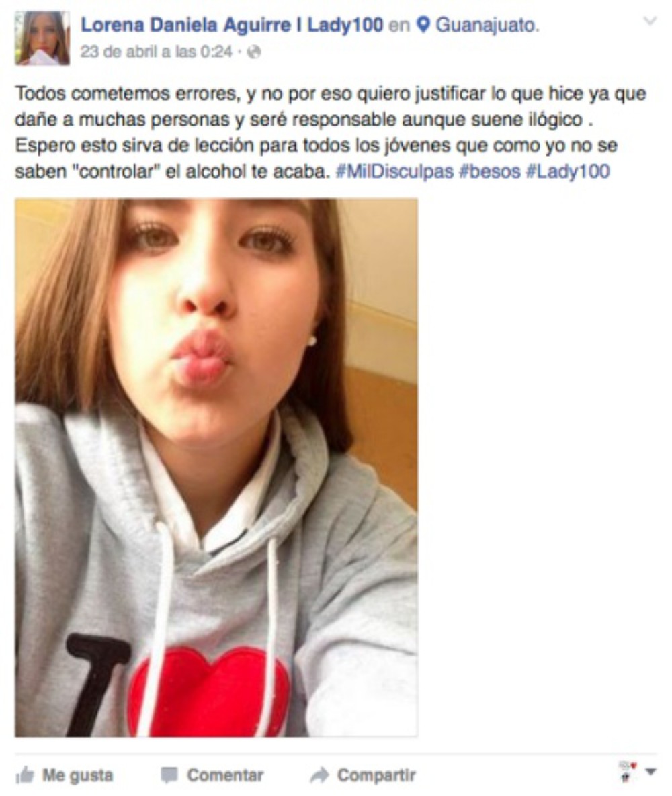Open the Guanajuato location link
This screenshot has height=796, width=672.
click(x=487, y=25)
